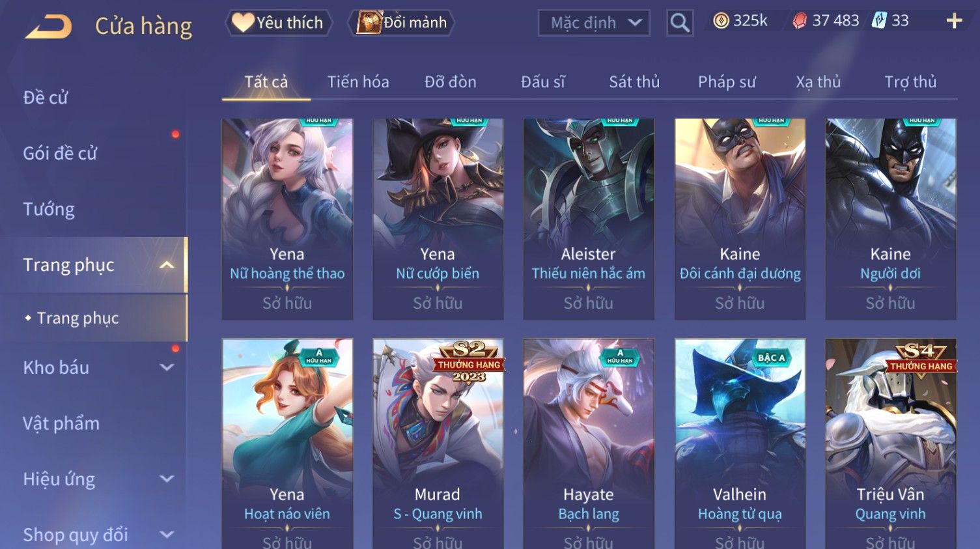Open the search magnifier icon

pyautogui.click(x=680, y=23)
